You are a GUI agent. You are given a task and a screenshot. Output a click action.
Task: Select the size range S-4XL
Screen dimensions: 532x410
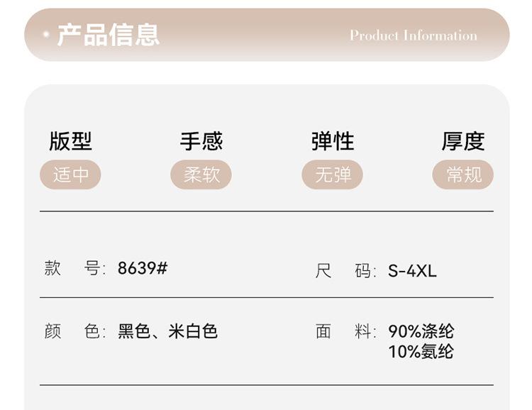pyautogui.click(x=412, y=270)
